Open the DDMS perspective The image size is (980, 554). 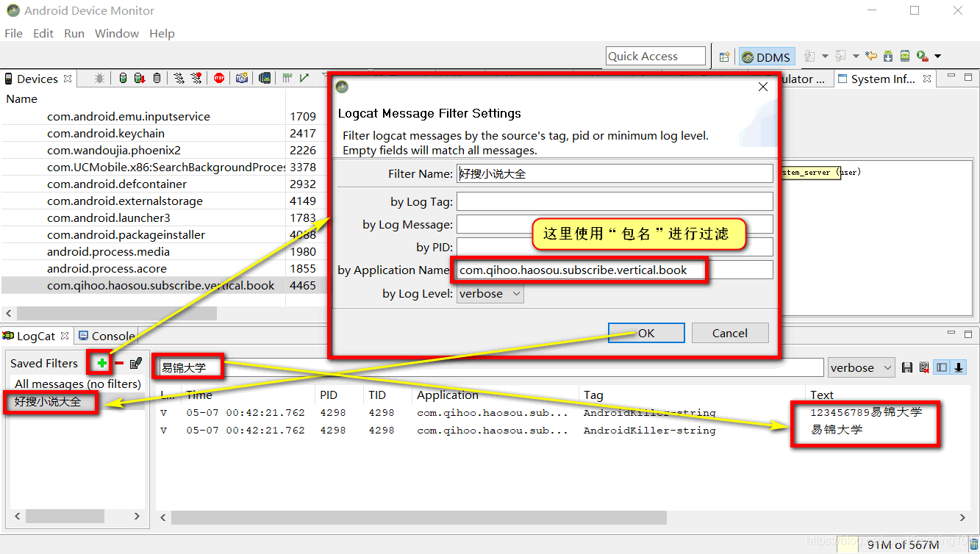click(765, 57)
